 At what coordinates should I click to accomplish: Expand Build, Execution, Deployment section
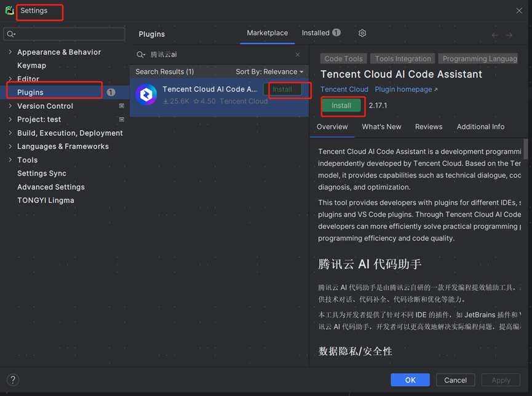pyautogui.click(x=10, y=133)
